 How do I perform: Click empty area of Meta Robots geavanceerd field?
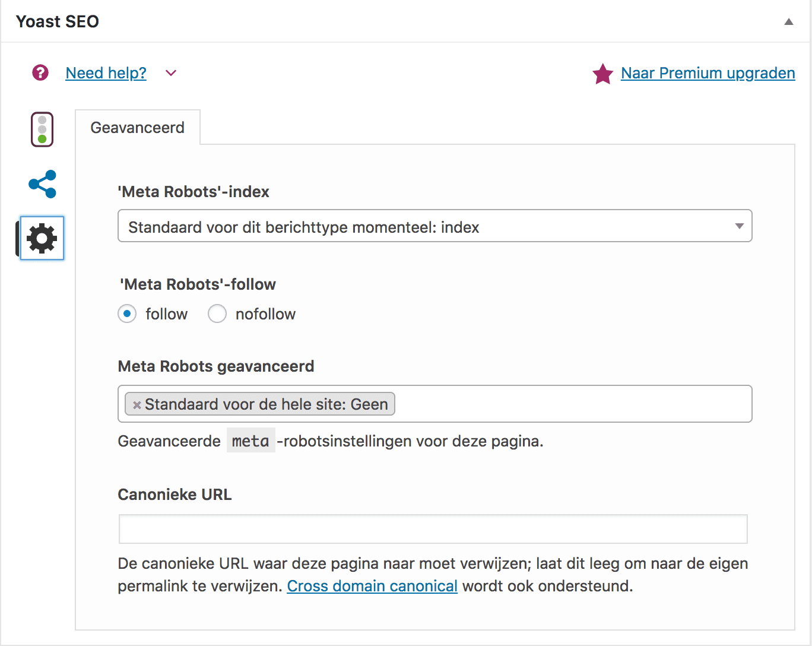[x=570, y=404]
